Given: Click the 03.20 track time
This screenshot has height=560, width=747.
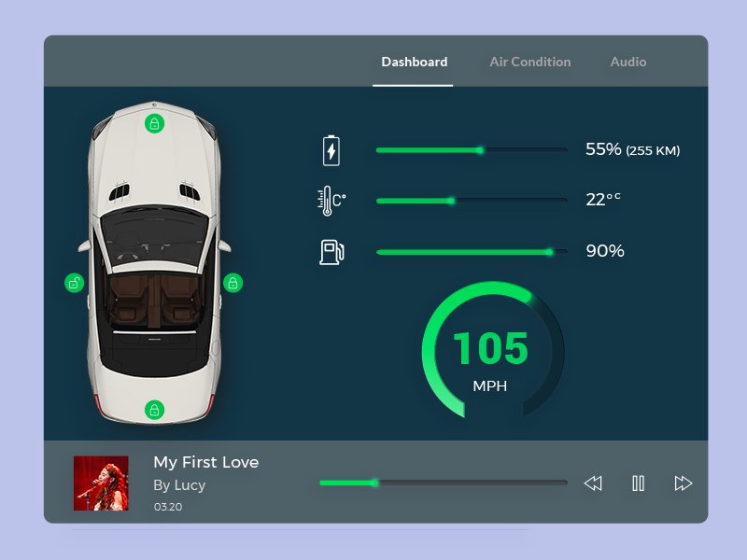Looking at the screenshot, I should coord(168,507).
